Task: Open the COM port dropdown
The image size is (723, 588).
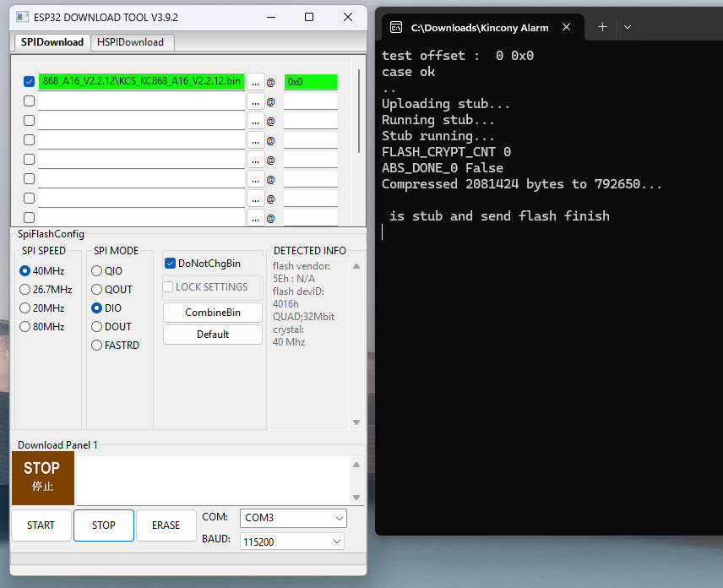Action: click(293, 518)
